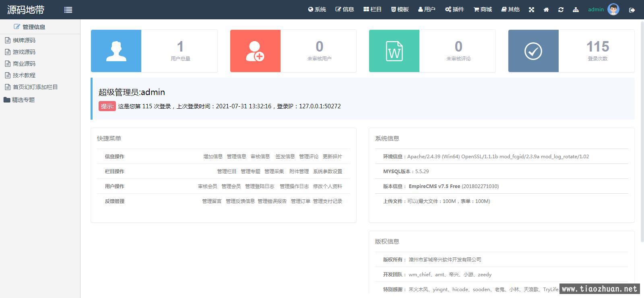Open the 系统 menu in top navigation
644x298 pixels.
pos(317,9)
